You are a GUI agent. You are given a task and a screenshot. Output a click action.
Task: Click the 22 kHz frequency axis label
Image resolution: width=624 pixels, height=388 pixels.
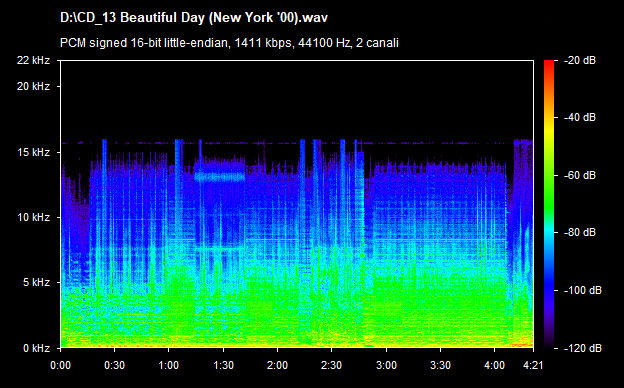click(33, 60)
